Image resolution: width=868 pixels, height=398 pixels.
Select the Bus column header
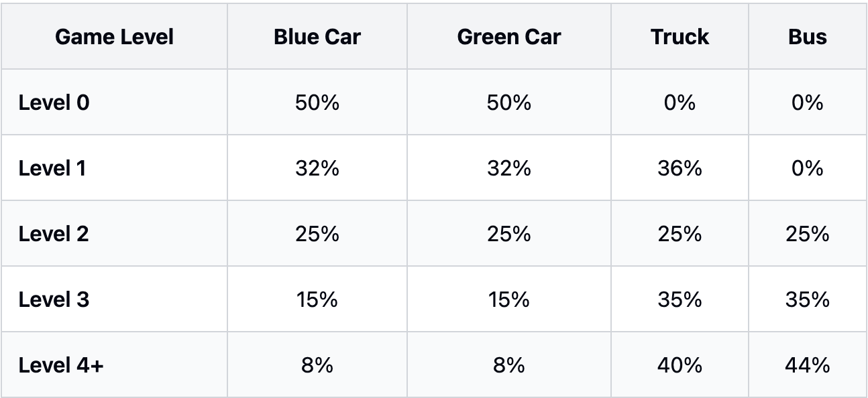[807, 37]
